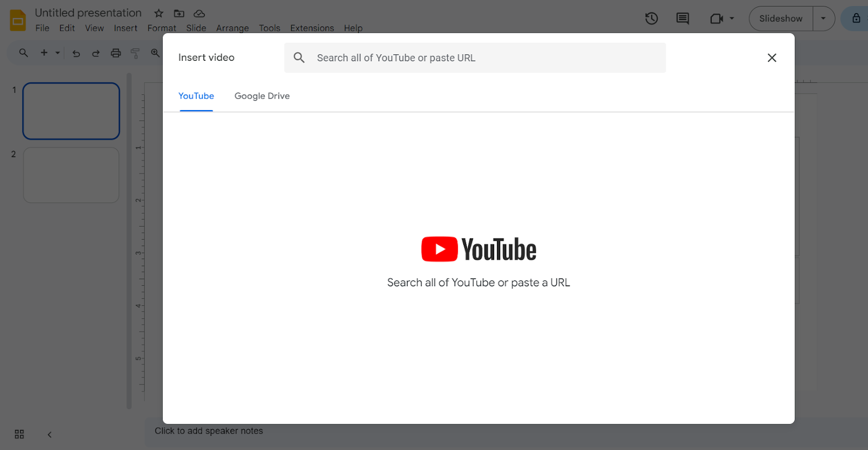Expand the record options arrow
868x450 pixels.
coord(732,18)
